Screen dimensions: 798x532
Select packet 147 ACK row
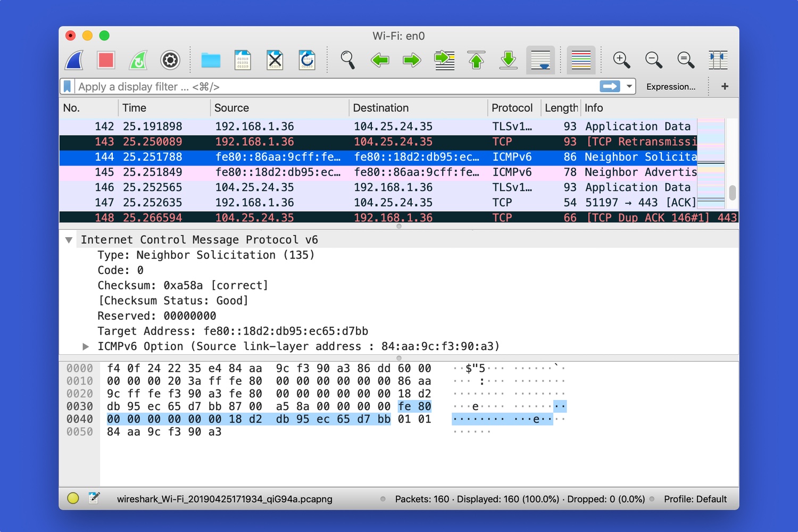pyautogui.click(x=378, y=203)
